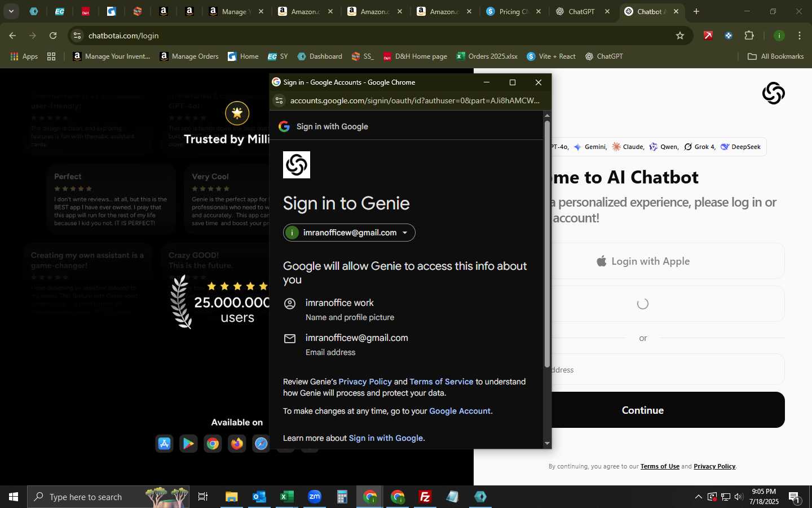Open the Extensions puzzle icon in Chrome toolbar
This screenshot has width=812, height=508.
pos(749,36)
